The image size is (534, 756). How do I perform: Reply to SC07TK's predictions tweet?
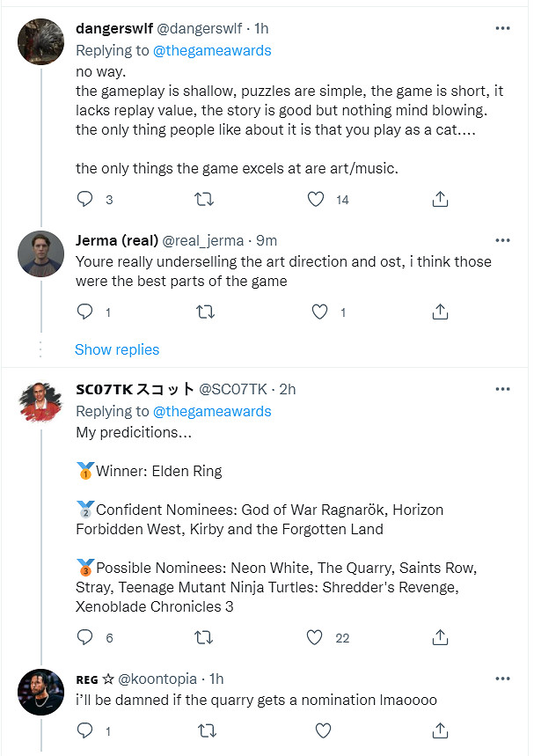click(84, 637)
